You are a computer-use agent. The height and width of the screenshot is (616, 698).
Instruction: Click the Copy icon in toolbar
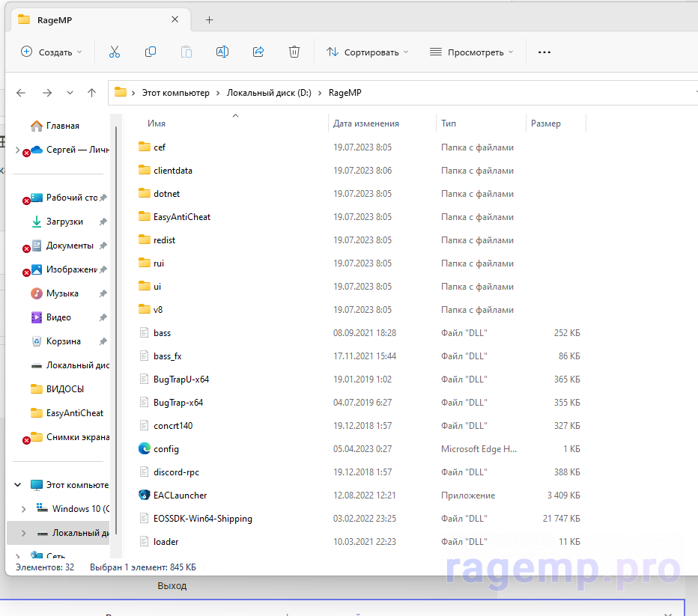coord(151,52)
